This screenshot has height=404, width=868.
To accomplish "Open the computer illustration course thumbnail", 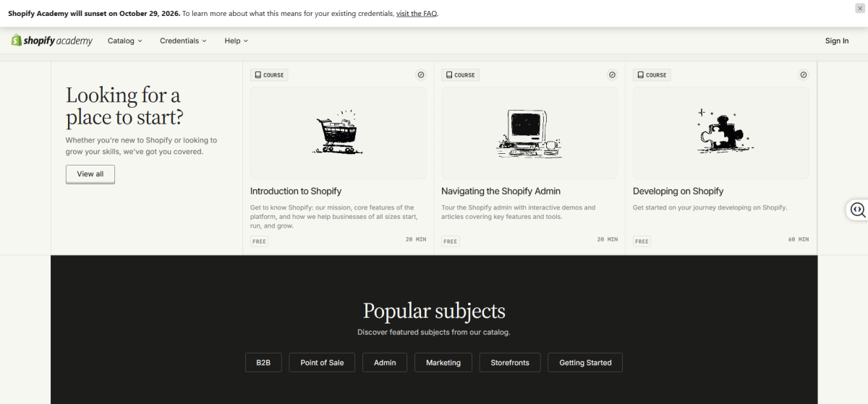I will click(529, 133).
